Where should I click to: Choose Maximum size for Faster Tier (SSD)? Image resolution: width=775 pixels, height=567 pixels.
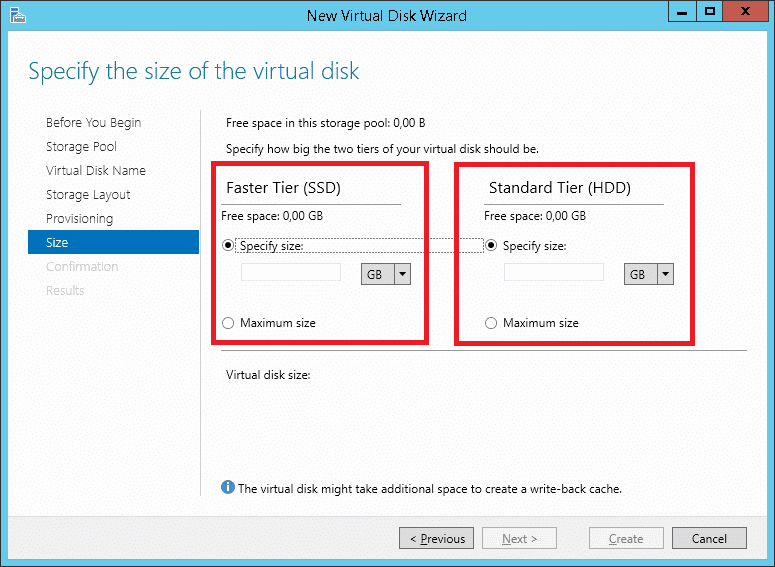pyautogui.click(x=229, y=323)
